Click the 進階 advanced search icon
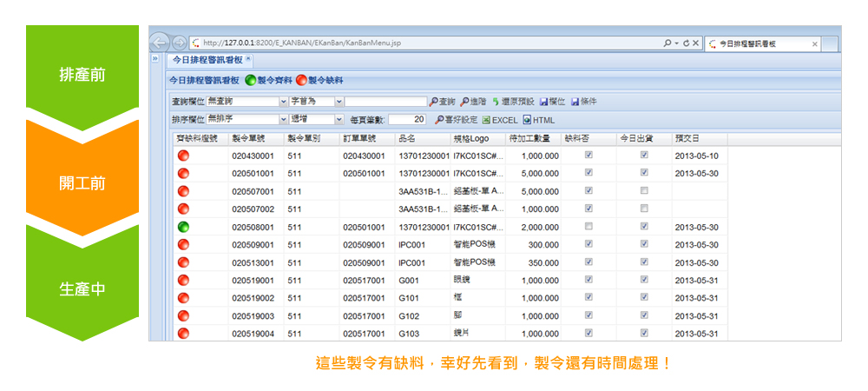This screenshot has height=391, width=868. click(465, 102)
